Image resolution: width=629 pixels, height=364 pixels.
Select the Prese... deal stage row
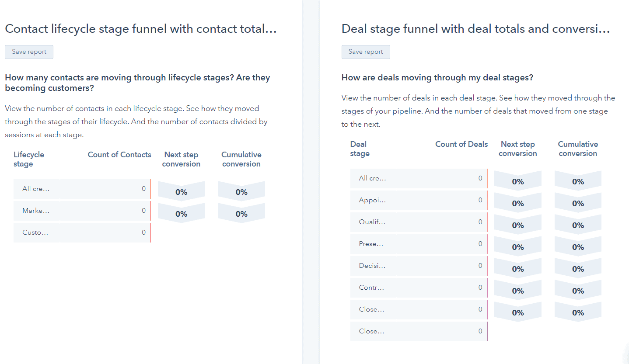[419, 244]
